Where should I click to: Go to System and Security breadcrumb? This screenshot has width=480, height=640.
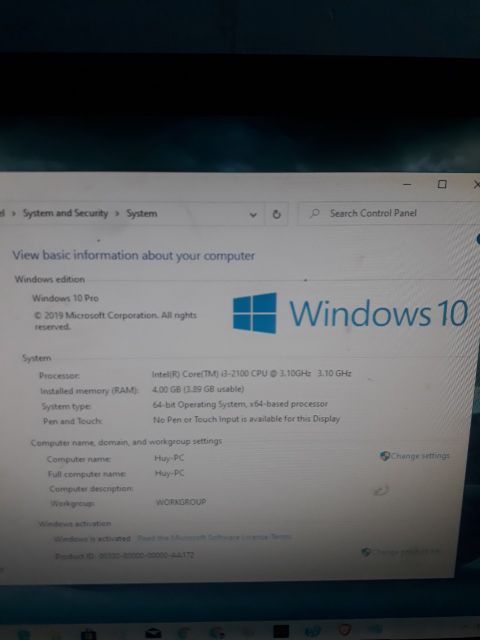click(65, 213)
